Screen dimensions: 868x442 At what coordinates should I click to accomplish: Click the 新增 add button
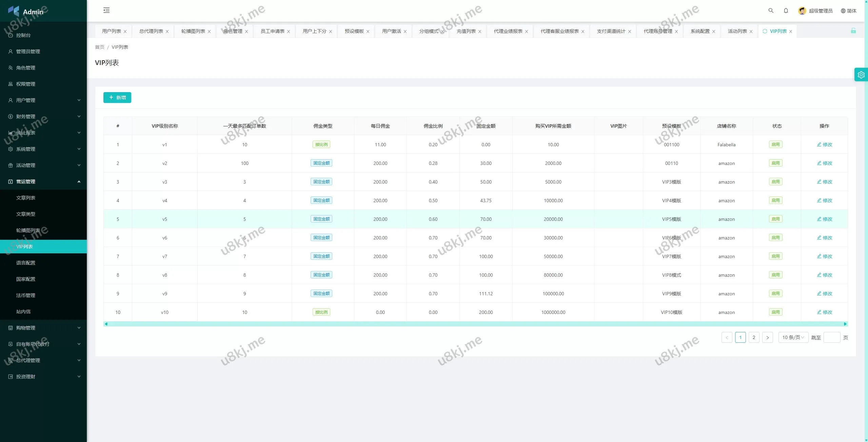pos(117,98)
